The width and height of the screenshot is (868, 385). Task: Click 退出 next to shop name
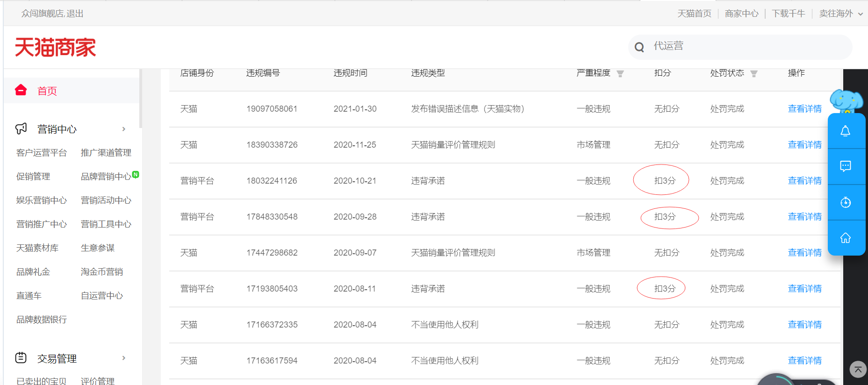[75, 14]
